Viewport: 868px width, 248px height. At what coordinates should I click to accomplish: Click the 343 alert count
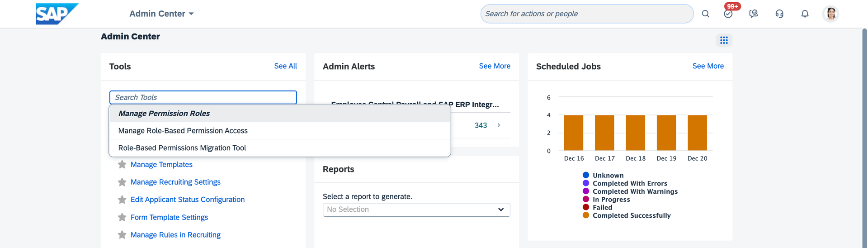481,125
